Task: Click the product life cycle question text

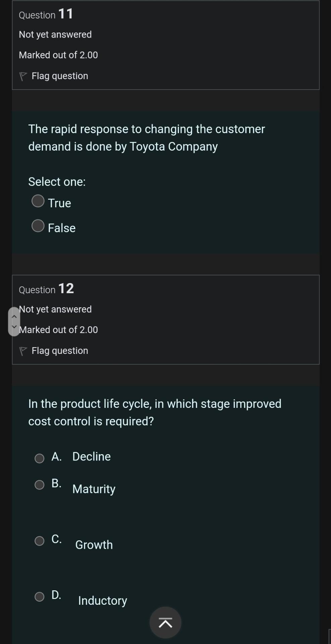Action: 155,412
